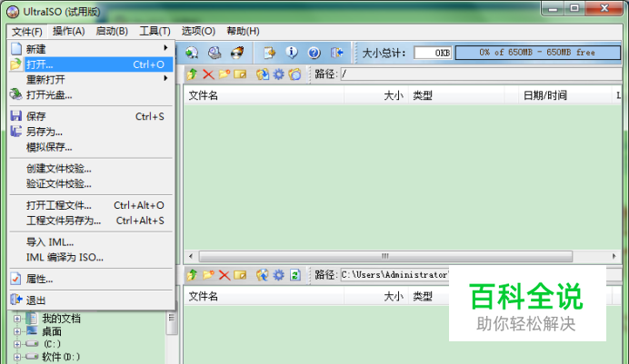The image size is (629, 364).
Task: Click the green refresh icon in lower pane toolbar
Action: pyautogui.click(x=295, y=275)
